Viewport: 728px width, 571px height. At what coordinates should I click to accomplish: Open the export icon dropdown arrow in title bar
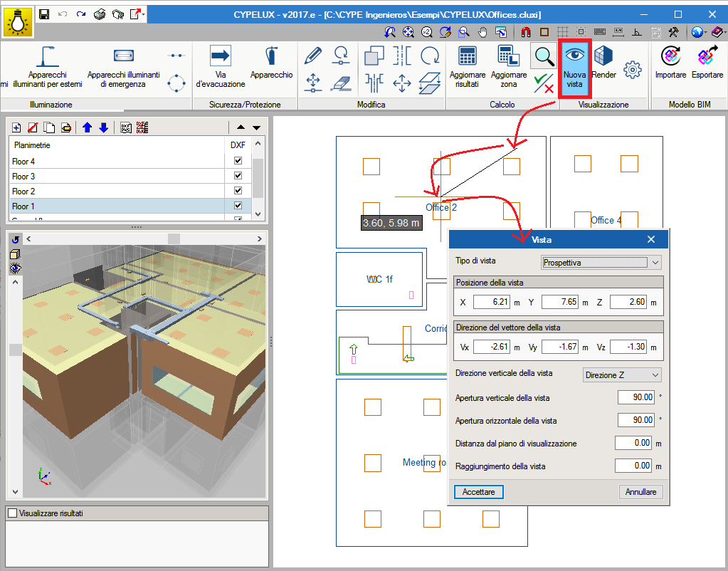tap(144, 14)
